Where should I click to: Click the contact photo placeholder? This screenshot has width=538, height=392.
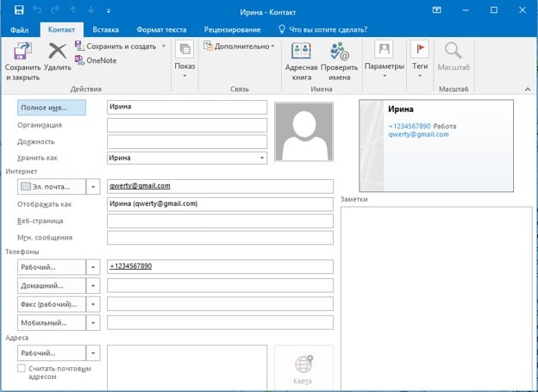304,132
